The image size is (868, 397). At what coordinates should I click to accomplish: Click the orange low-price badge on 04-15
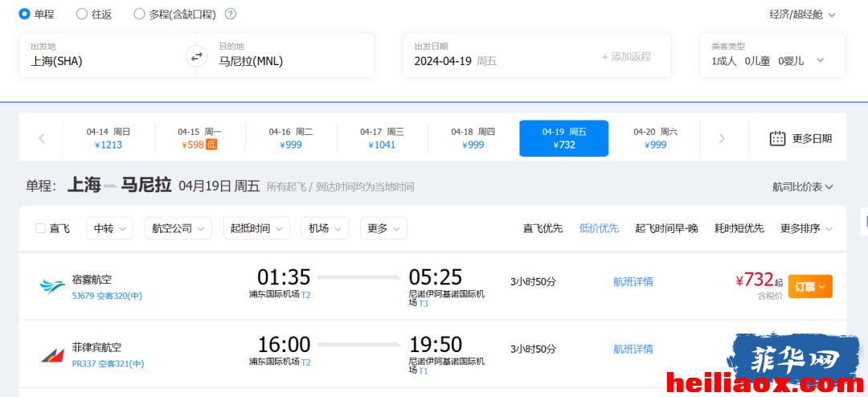point(211,145)
